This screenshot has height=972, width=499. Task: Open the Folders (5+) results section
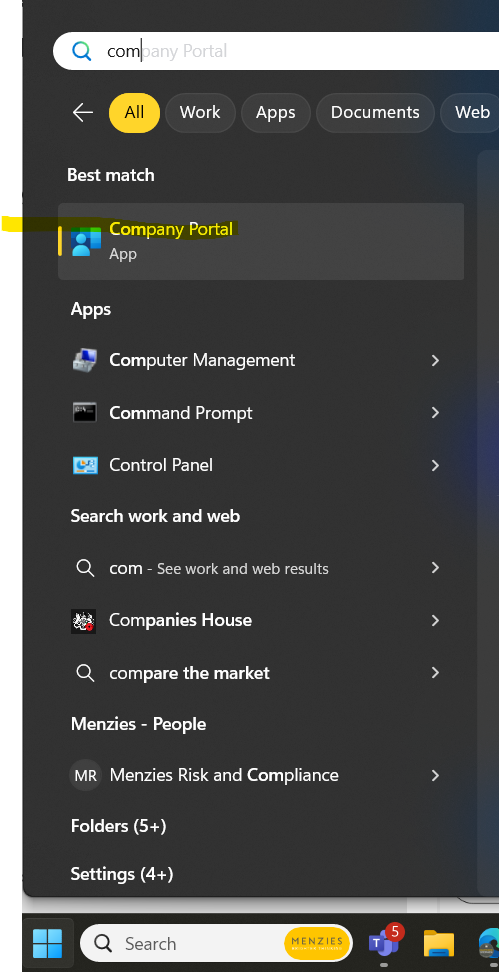click(118, 826)
